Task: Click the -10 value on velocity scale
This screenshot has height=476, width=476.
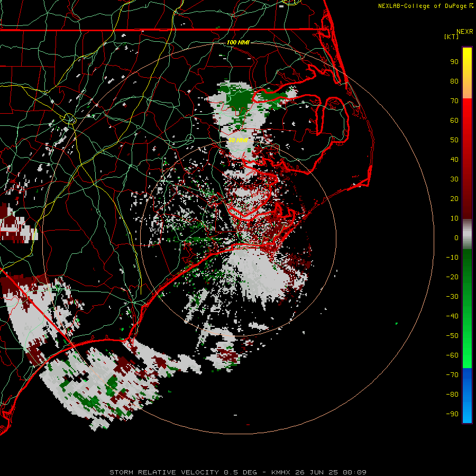Action: pyautogui.click(x=452, y=258)
